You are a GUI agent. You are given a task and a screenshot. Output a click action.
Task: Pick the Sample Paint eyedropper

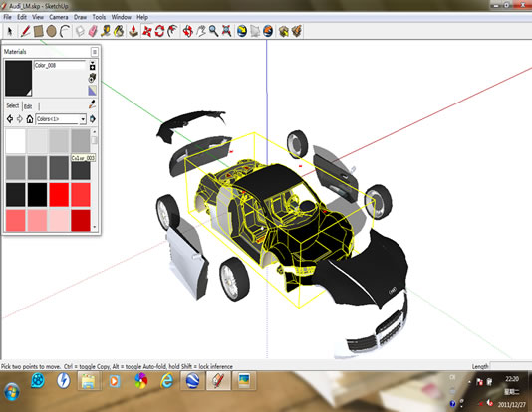[x=92, y=104]
